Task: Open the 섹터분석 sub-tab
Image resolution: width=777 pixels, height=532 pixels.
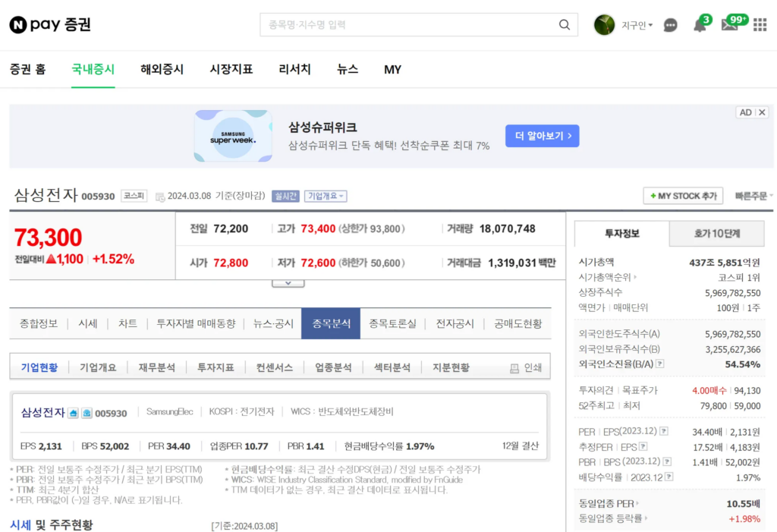Action: [x=392, y=367]
